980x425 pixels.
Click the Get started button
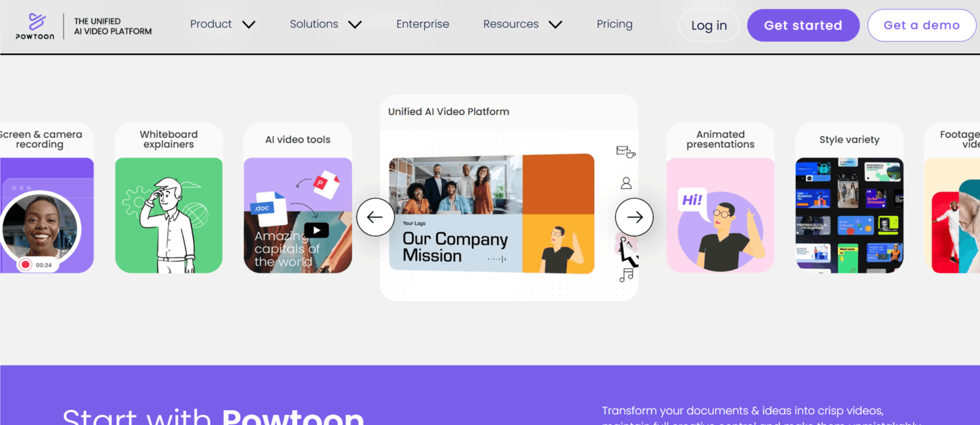803,25
